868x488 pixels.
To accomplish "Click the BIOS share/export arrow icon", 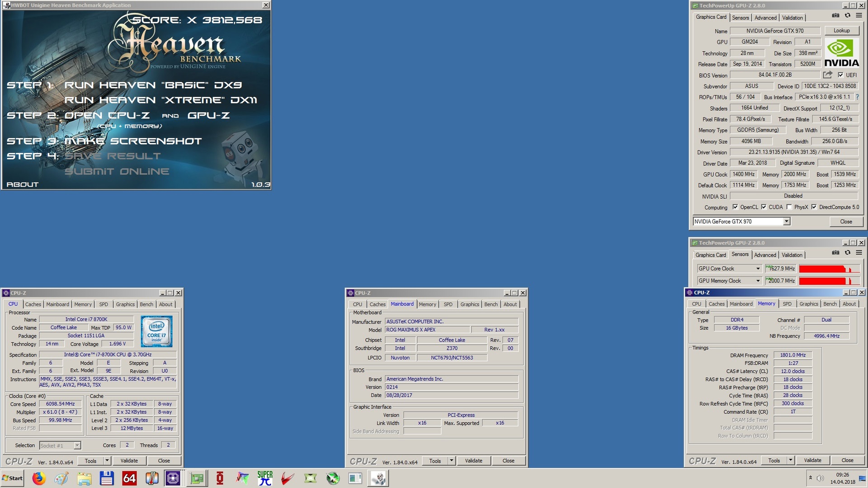I will 828,75.
